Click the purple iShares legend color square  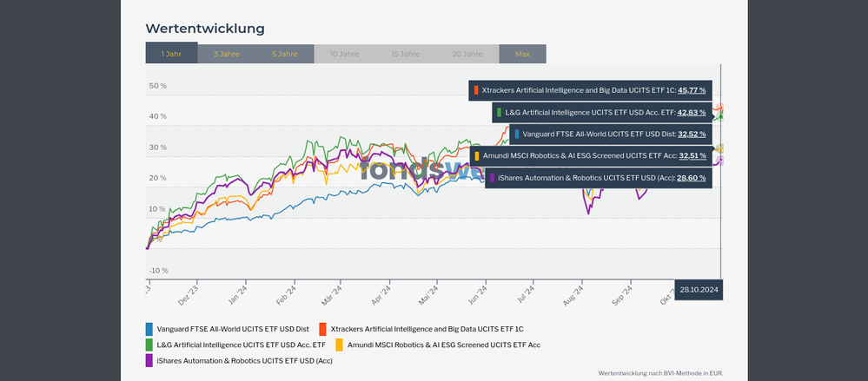(150, 360)
